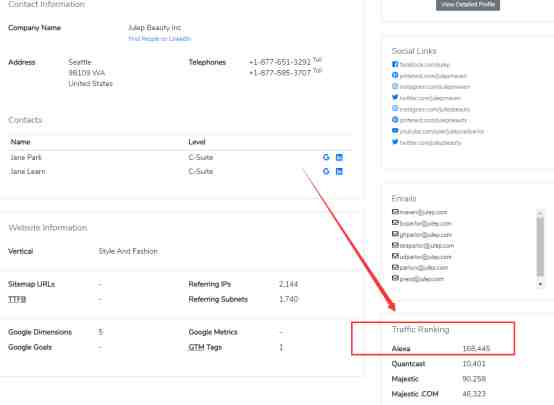
Task: Click the GTM Tags underlined label
Action: 205,347
